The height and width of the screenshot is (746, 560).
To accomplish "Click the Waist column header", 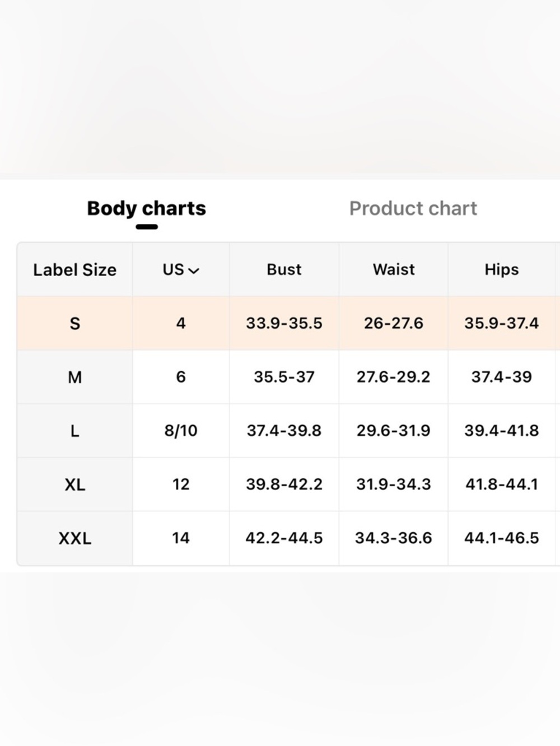I will coord(394,269).
